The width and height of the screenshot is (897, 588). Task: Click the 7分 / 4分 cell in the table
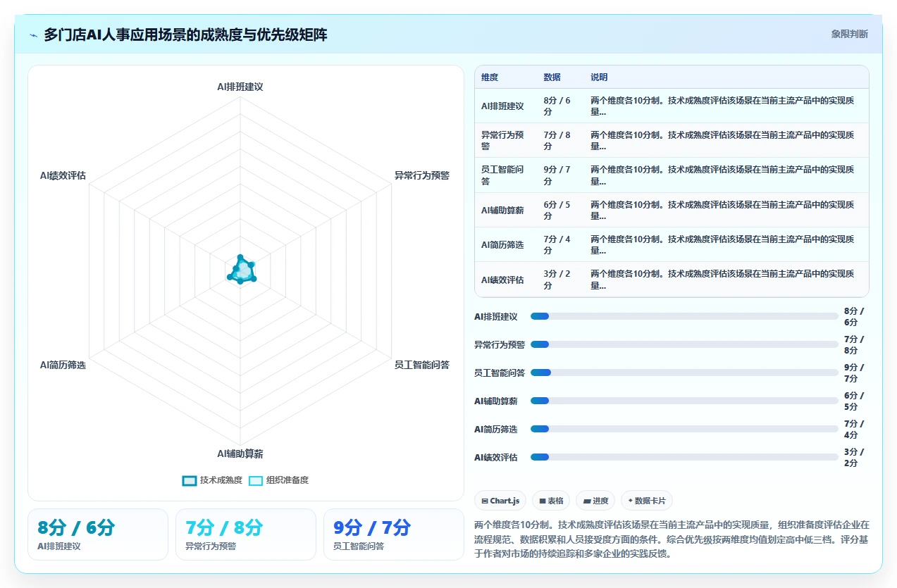pos(560,245)
